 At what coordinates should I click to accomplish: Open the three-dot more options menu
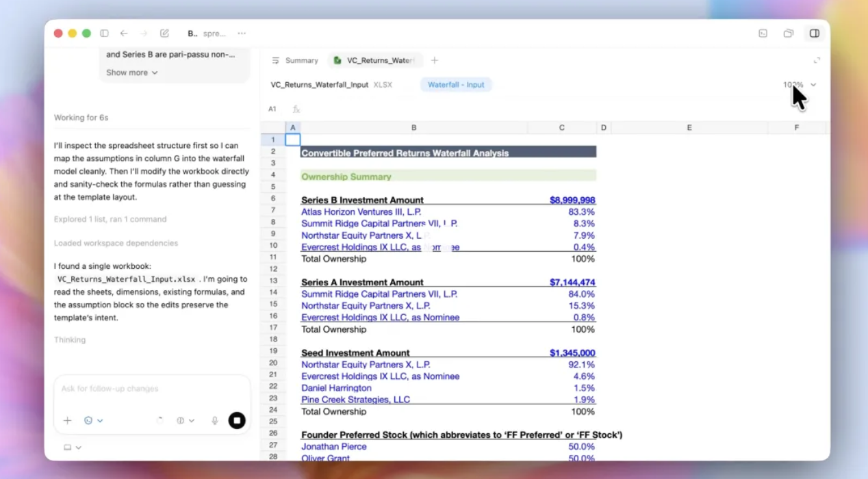[x=242, y=34]
